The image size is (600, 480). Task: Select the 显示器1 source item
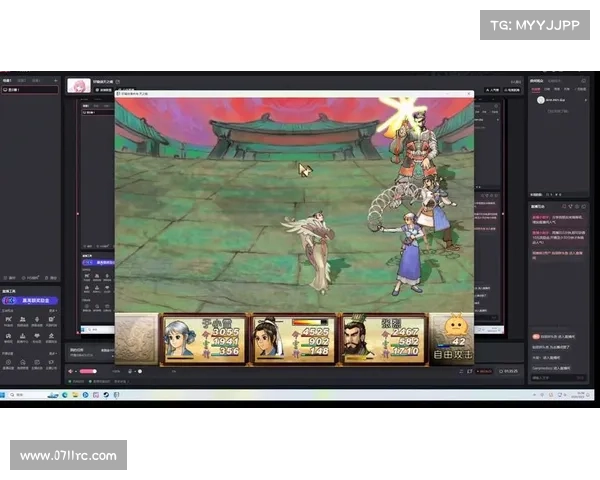coord(30,90)
